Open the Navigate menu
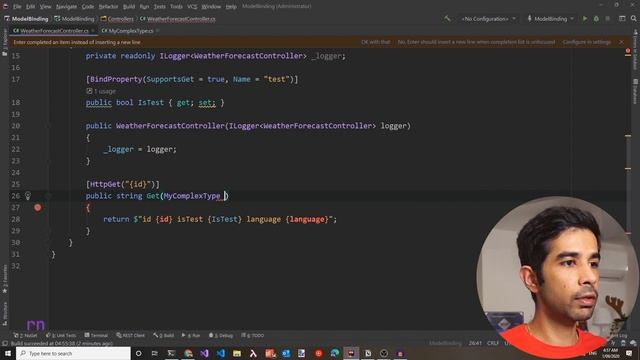 66,7
